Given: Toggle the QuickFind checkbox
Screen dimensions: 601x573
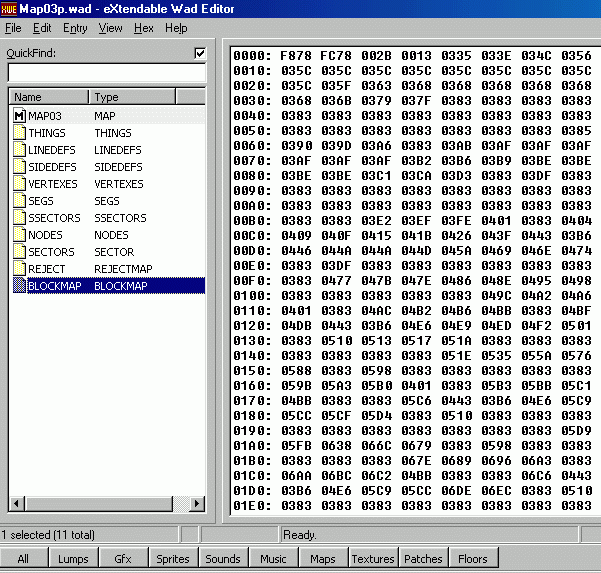Looking at the screenshot, I should (x=199, y=53).
